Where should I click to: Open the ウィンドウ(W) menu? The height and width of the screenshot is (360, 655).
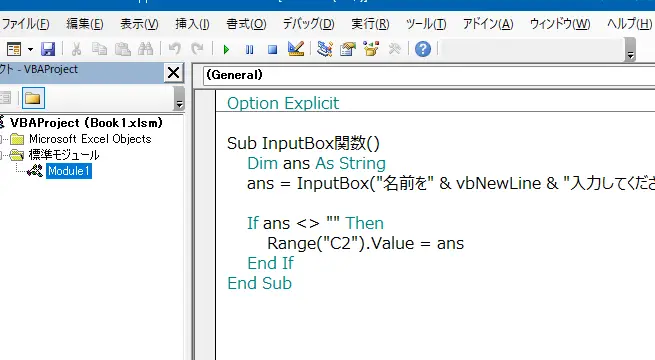point(560,24)
